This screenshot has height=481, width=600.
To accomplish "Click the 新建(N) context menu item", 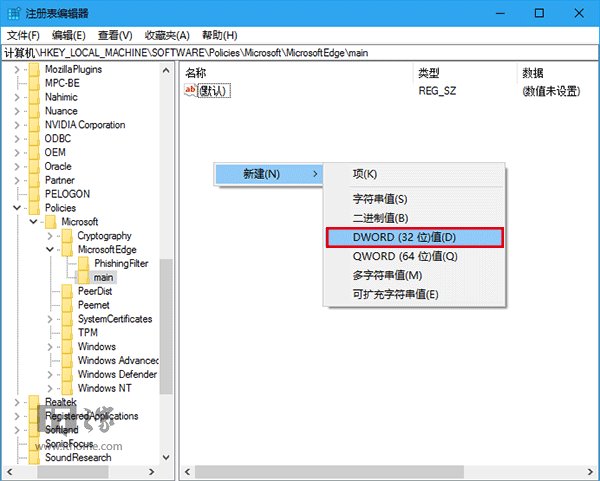I will (269, 174).
